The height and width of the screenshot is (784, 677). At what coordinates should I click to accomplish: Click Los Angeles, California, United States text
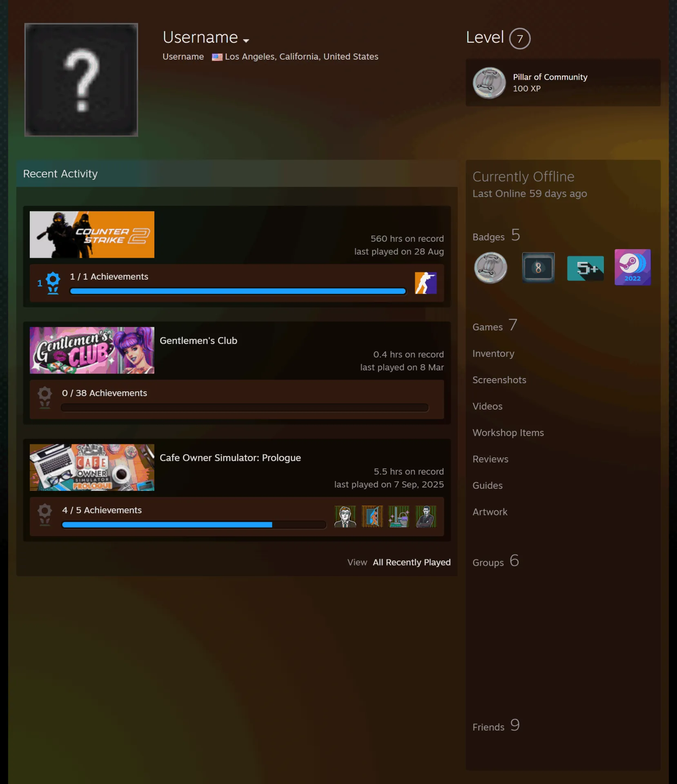(x=302, y=57)
